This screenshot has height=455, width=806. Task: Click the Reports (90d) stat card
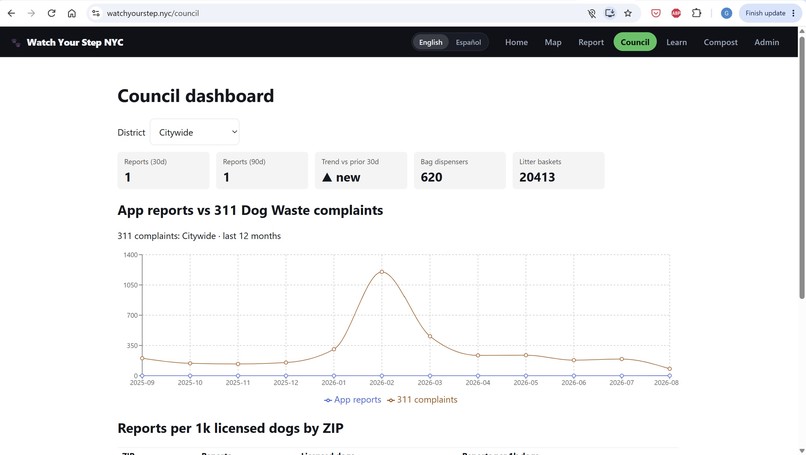coord(262,170)
